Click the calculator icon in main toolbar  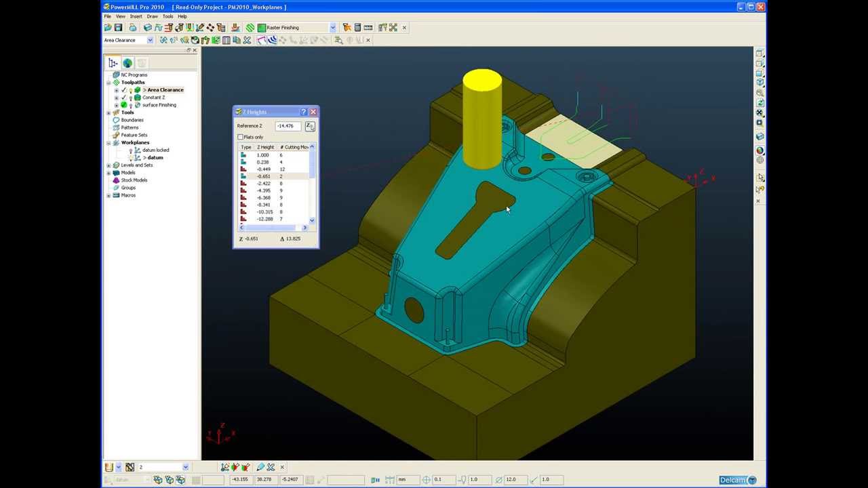[x=357, y=28]
